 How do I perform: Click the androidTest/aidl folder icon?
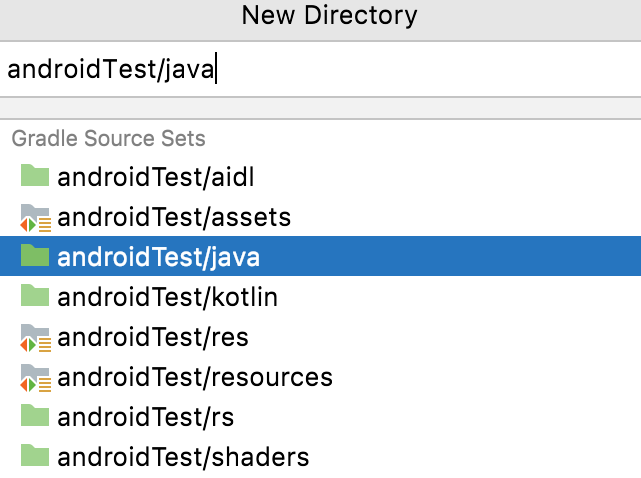coord(35,177)
